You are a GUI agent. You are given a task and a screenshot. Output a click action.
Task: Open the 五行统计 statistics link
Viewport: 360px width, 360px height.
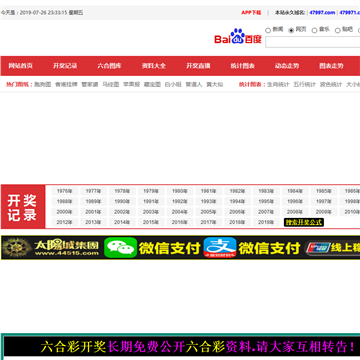(305, 85)
